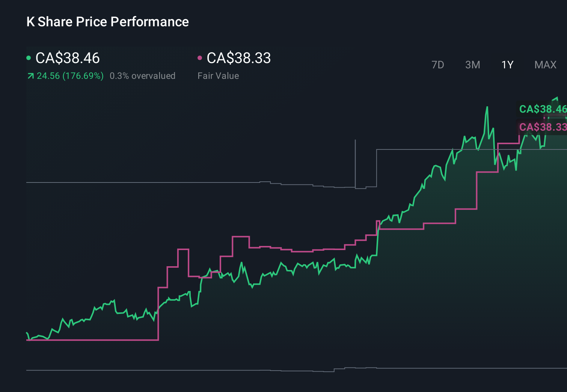The height and width of the screenshot is (392, 567).
Task: Switch to the 7D time range
Action: click(x=438, y=65)
